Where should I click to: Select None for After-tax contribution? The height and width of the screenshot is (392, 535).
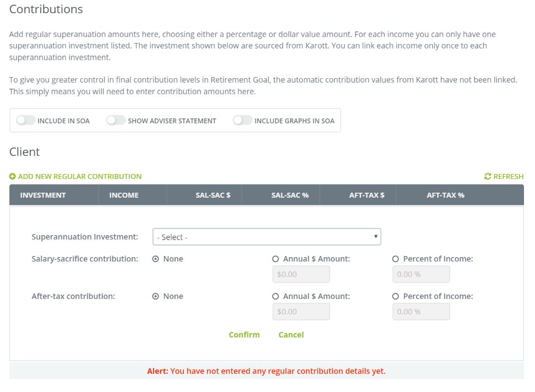coord(155,296)
